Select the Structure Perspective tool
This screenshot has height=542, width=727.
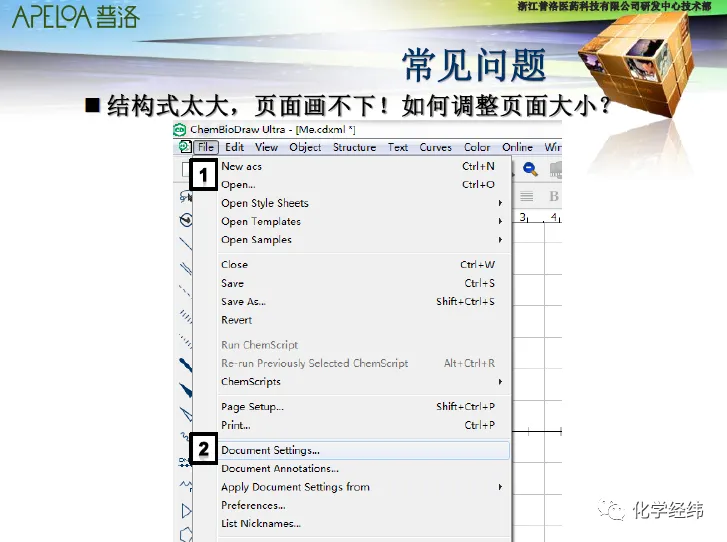click(x=186, y=219)
